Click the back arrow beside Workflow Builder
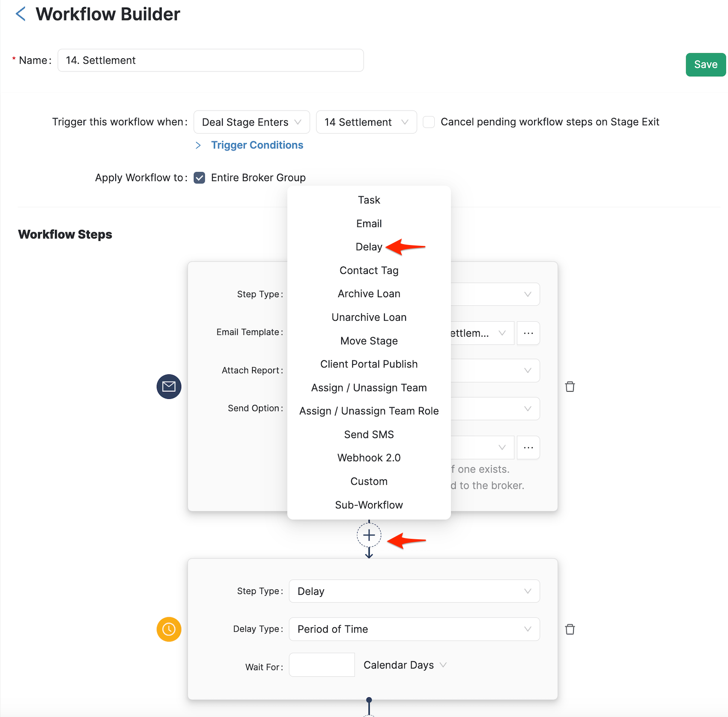Image resolution: width=728 pixels, height=717 pixels. click(x=21, y=14)
